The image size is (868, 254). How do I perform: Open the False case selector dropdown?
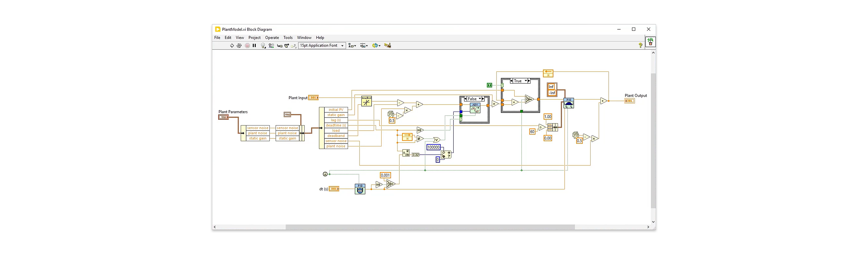pos(480,99)
